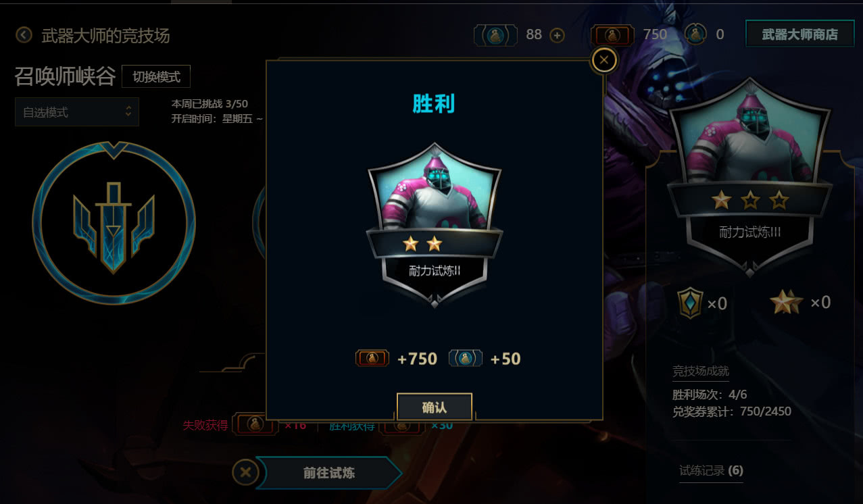863x504 pixels.
Task: Open the 试炼记录 (6) tab
Action: pyautogui.click(x=711, y=470)
